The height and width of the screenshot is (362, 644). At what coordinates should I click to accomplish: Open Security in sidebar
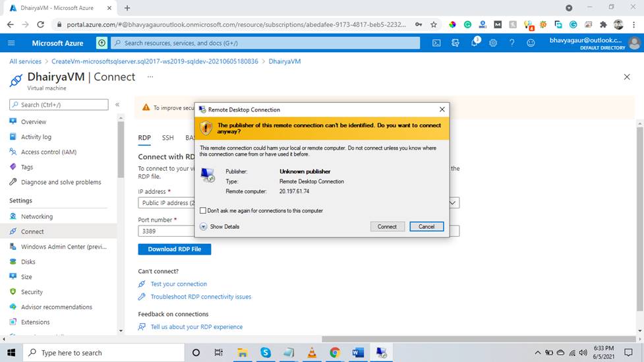pos(32,291)
